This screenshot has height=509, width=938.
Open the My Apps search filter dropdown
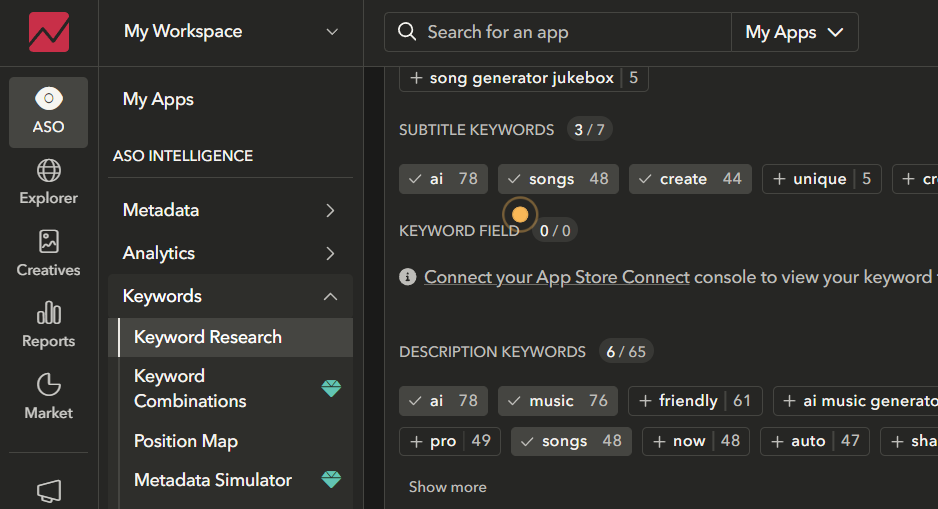[x=794, y=33]
